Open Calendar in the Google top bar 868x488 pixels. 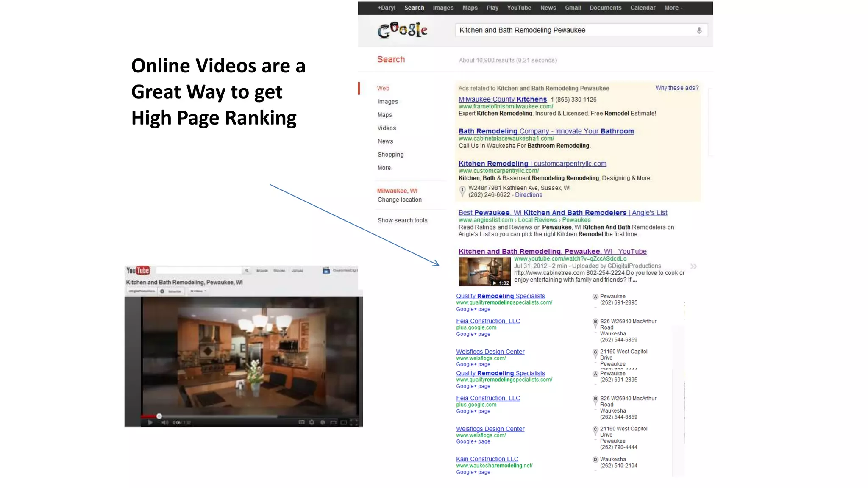(x=643, y=8)
